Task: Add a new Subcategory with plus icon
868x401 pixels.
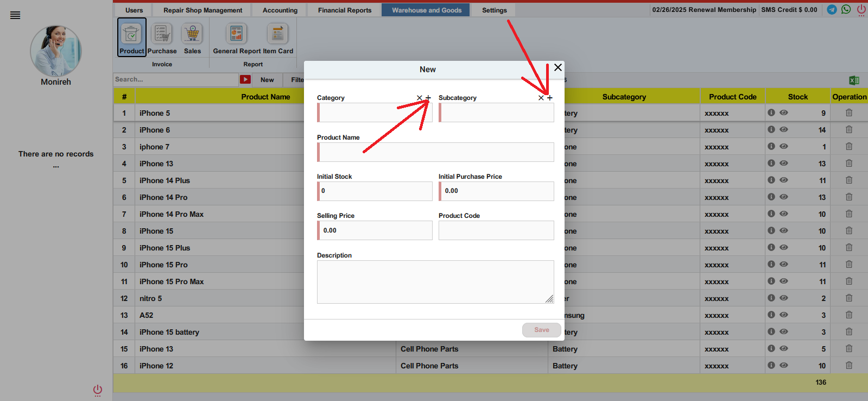Action: [x=550, y=98]
